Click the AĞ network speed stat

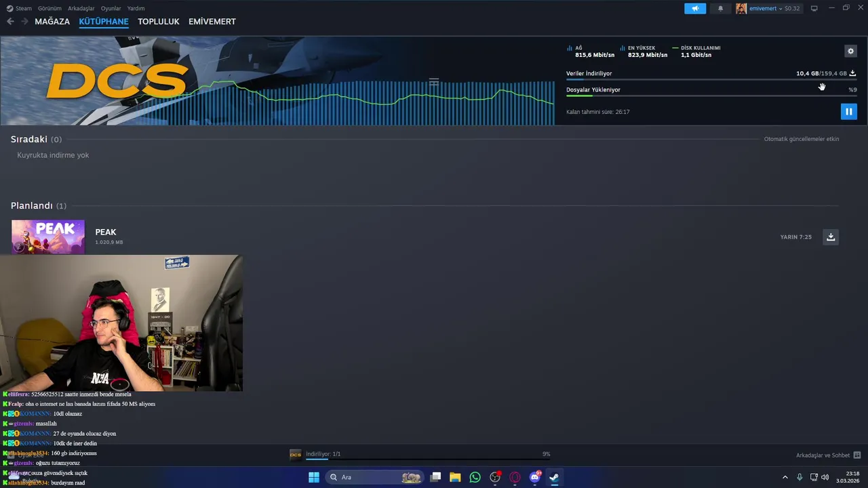tap(591, 52)
